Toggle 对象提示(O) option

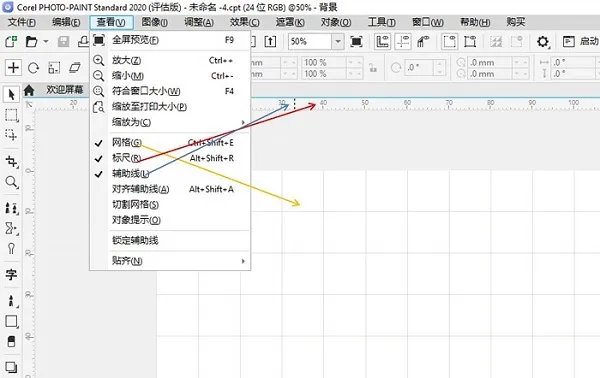(170, 220)
